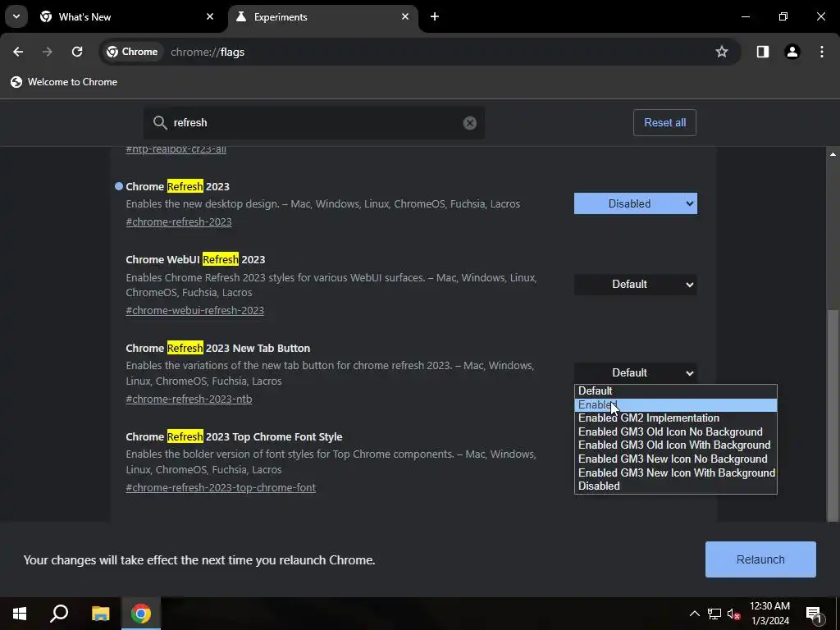
Task: Open File Explorer from taskbar
Action: (x=100, y=614)
